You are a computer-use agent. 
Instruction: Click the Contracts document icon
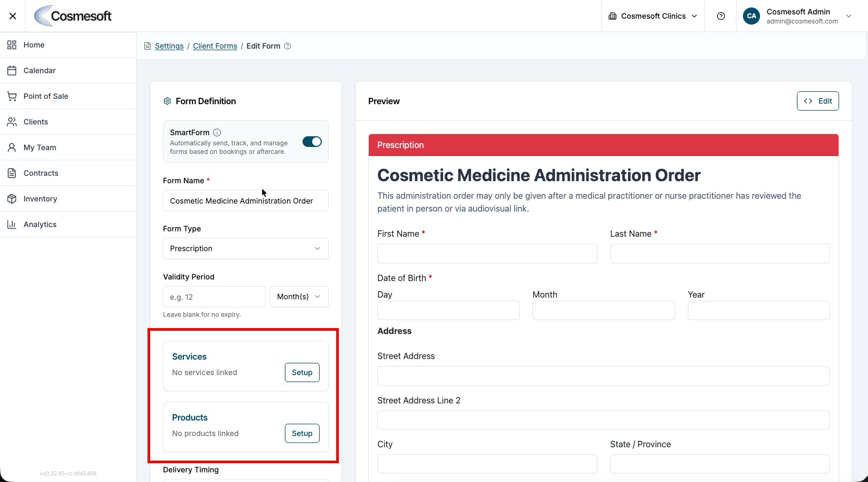[x=12, y=173]
